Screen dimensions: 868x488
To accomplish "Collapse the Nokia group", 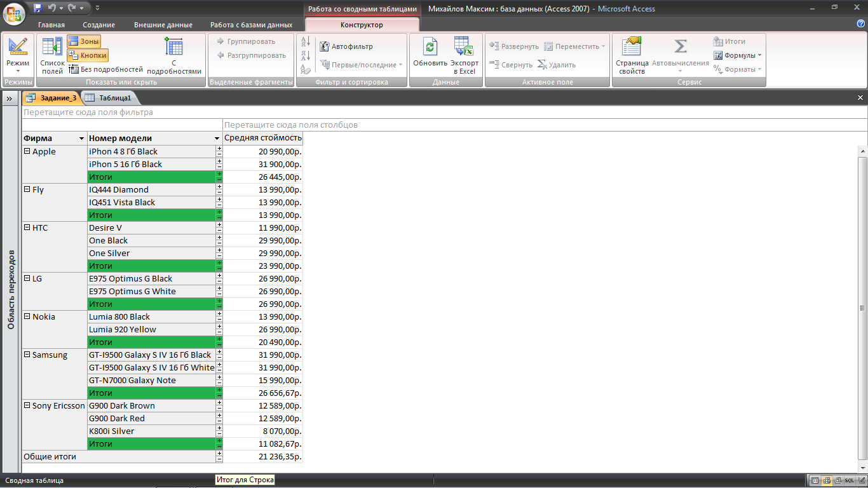I will click(27, 316).
